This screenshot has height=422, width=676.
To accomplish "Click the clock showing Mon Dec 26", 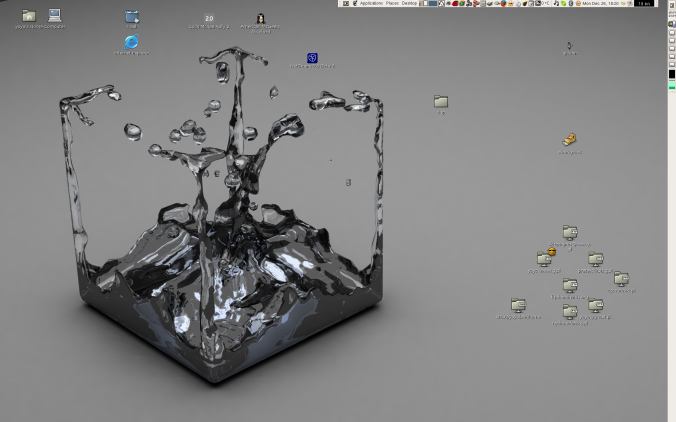I will coord(601,3).
